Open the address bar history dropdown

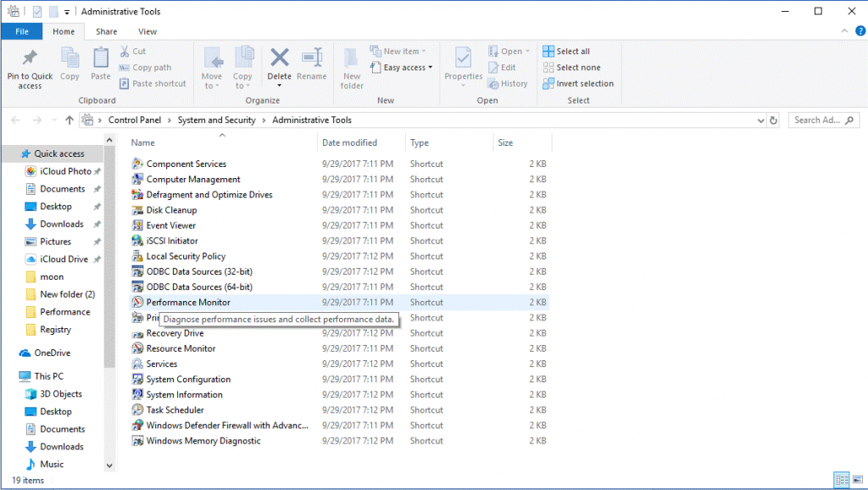coord(760,120)
